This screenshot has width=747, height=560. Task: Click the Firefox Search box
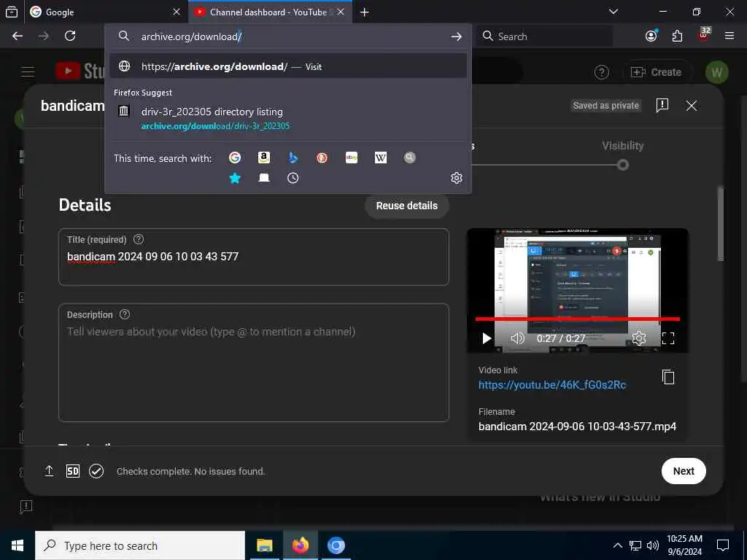pyautogui.click(x=544, y=36)
